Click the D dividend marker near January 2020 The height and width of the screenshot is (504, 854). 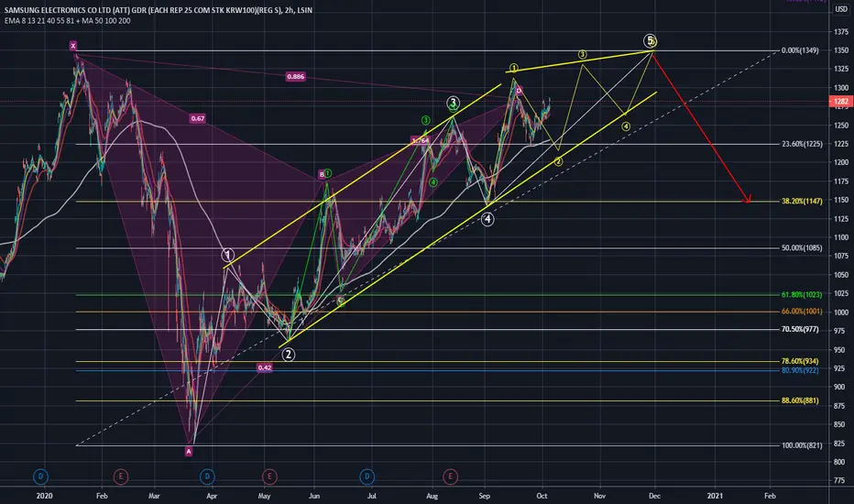click(40, 477)
